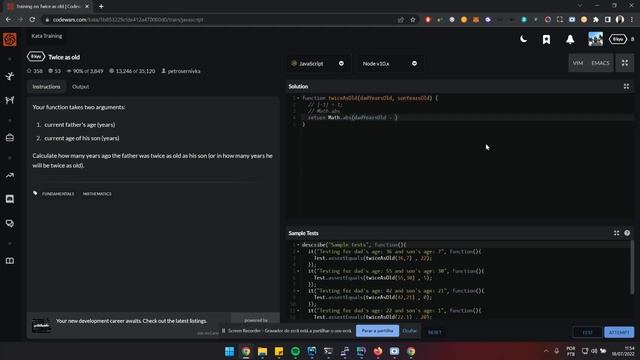Open the bookmark collections icon in header
The image size is (640, 360).
546,39
